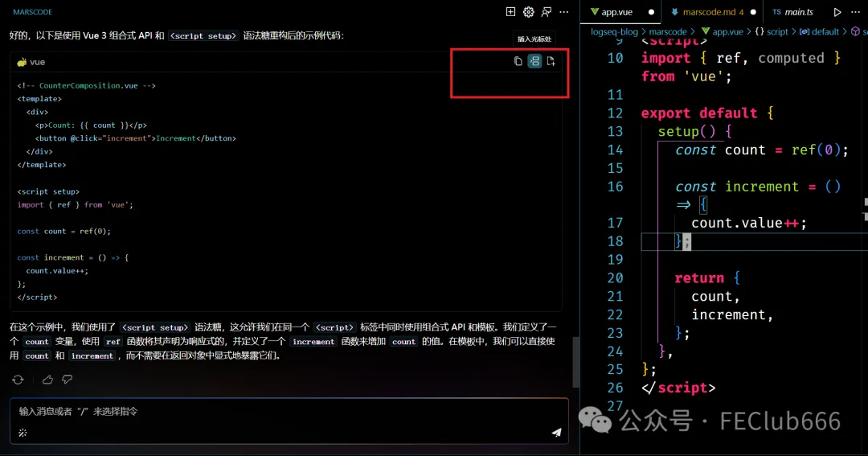Viewport: 868px width, 456px height.
Task: Regenerate the assistant response
Action: 18,380
